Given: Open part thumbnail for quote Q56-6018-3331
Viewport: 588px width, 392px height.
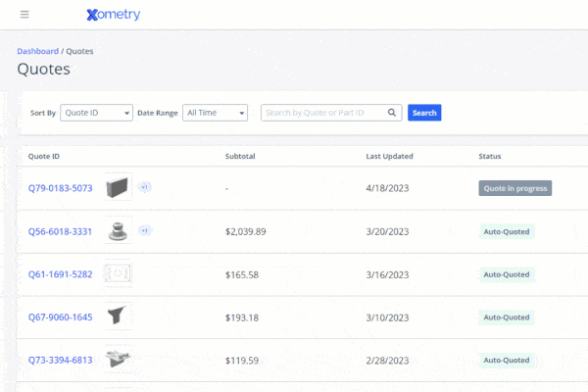Looking at the screenshot, I should point(119,231).
